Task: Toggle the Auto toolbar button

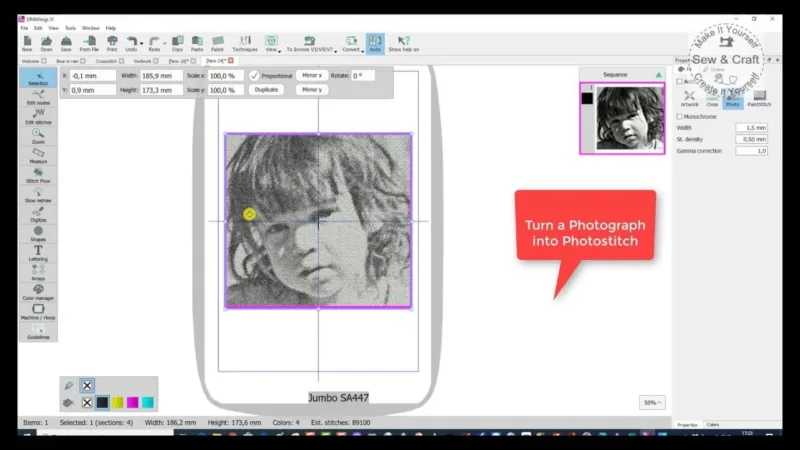Action: (x=375, y=44)
